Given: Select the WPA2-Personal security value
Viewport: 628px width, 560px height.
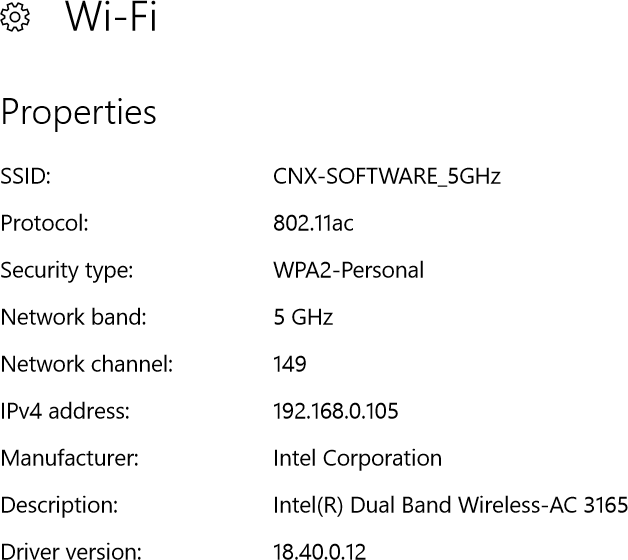Looking at the screenshot, I should [x=348, y=270].
